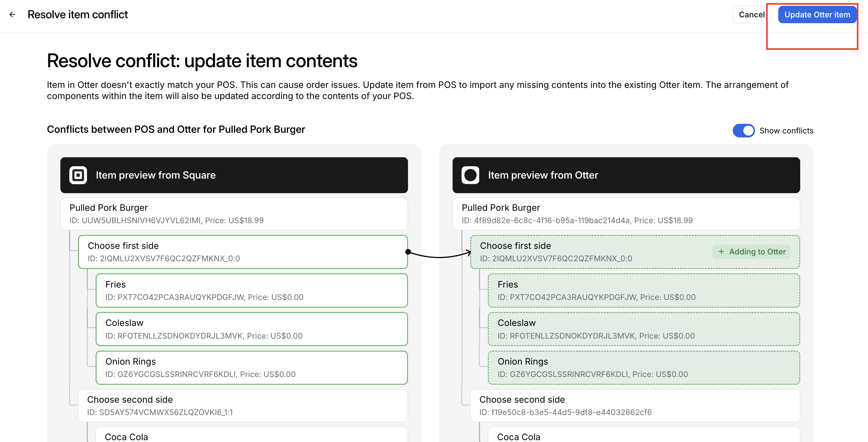
Task: Select Choose first side in Otter preview
Action: click(x=635, y=252)
